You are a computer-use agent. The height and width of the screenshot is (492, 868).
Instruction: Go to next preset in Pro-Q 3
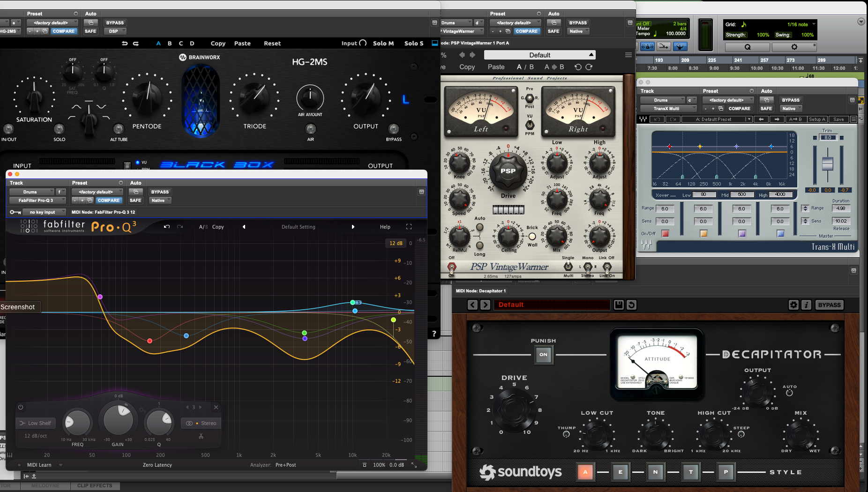tap(353, 227)
